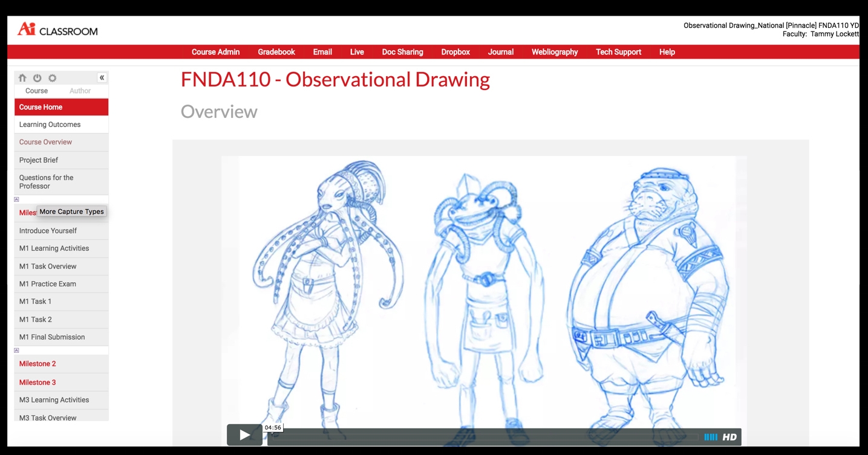
Task: Open Milestone 2 section
Action: (x=61, y=364)
